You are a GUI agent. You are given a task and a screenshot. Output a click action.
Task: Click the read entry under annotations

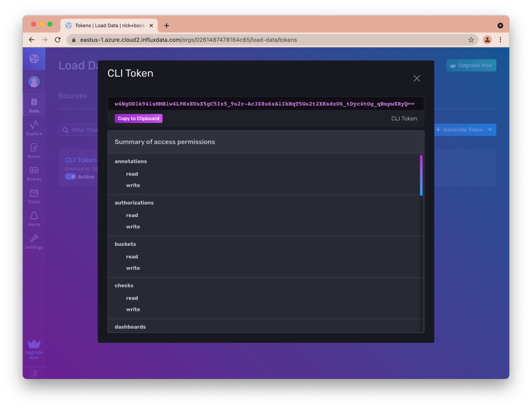point(132,174)
